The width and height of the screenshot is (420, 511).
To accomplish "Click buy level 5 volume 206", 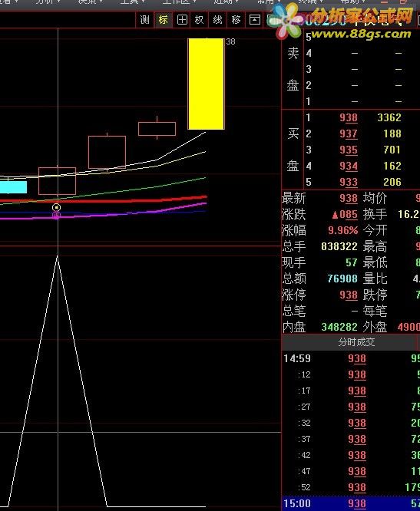I will pyautogui.click(x=392, y=182).
